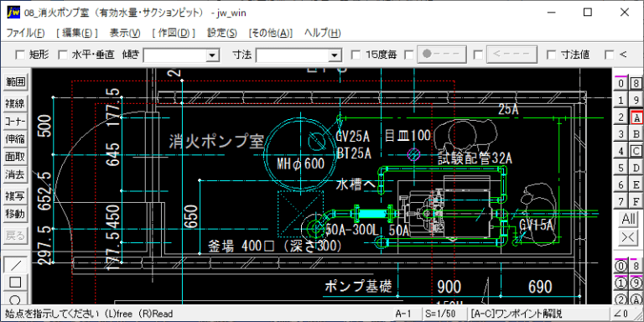Select circled layer group 1
This screenshot has height=322, width=644.
621,283
